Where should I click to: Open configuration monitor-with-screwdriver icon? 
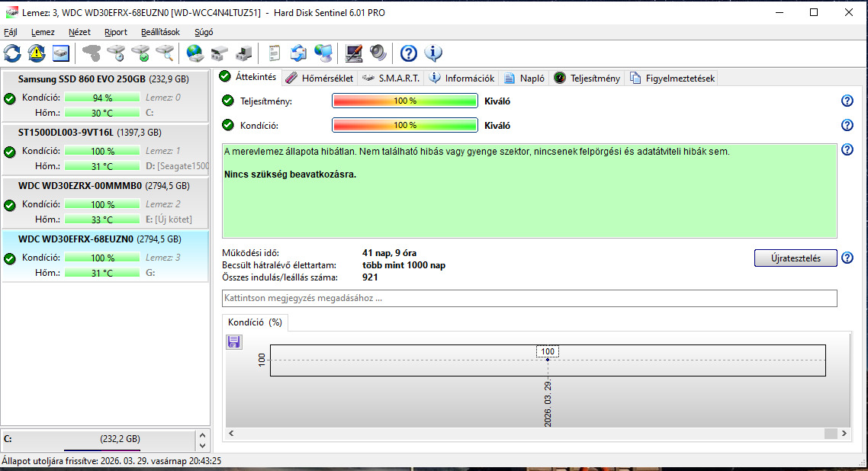click(353, 53)
